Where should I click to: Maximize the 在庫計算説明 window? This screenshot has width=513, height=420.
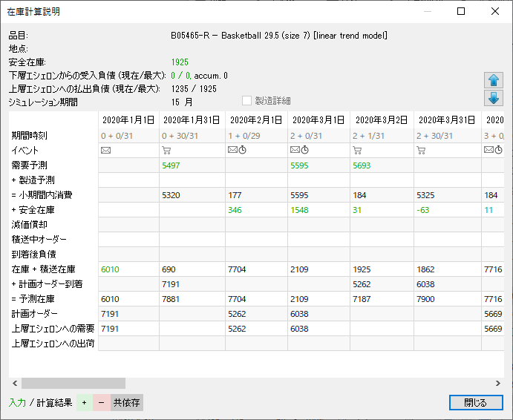pos(461,11)
